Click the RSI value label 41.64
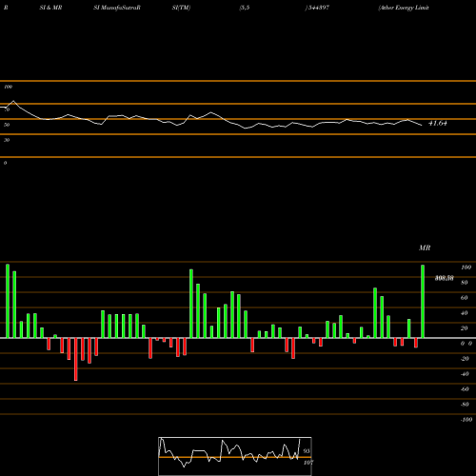 (438, 124)
